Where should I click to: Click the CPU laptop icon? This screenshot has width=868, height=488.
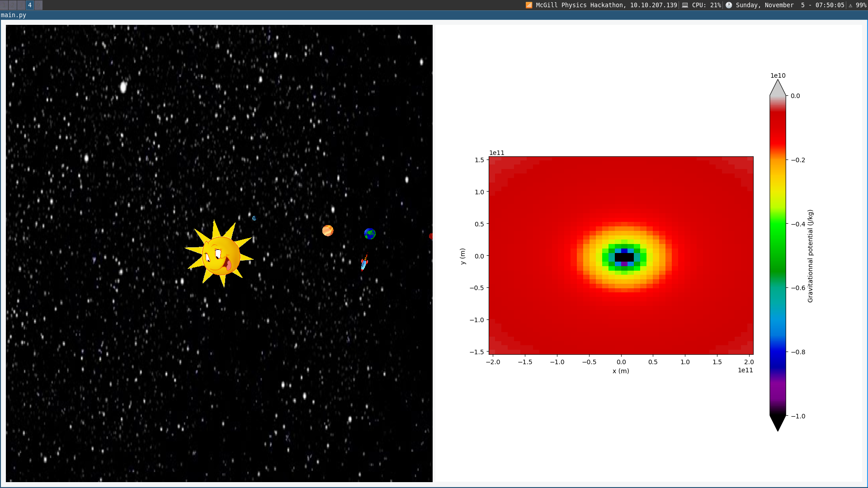point(685,5)
